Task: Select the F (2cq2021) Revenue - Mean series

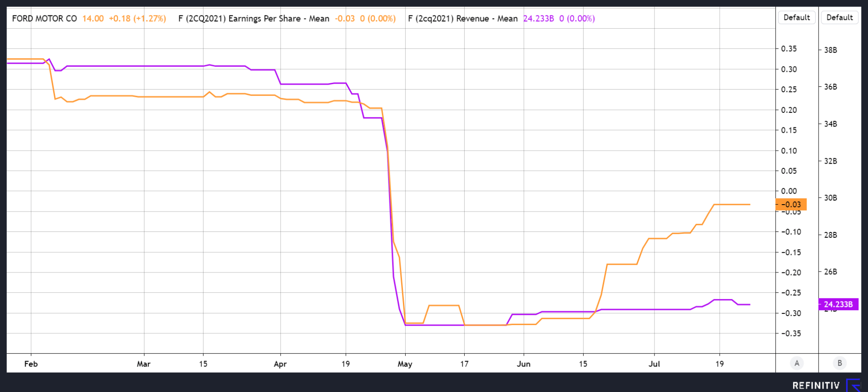Action: click(x=463, y=19)
